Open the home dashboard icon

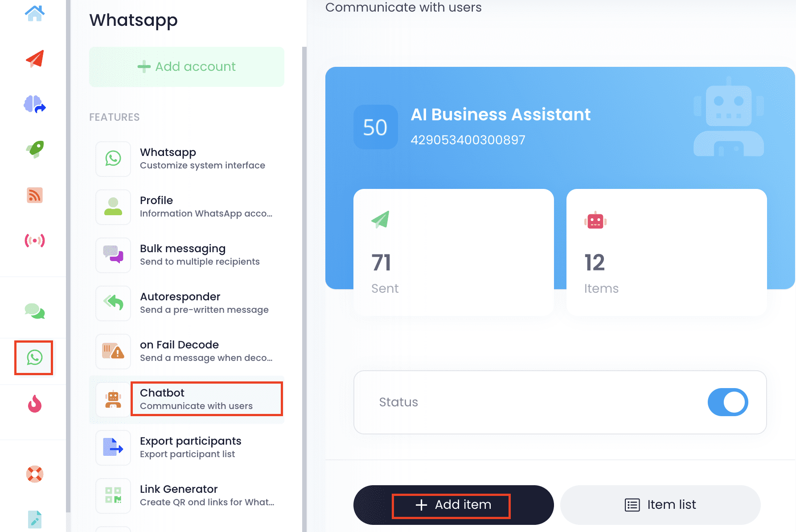point(34,13)
